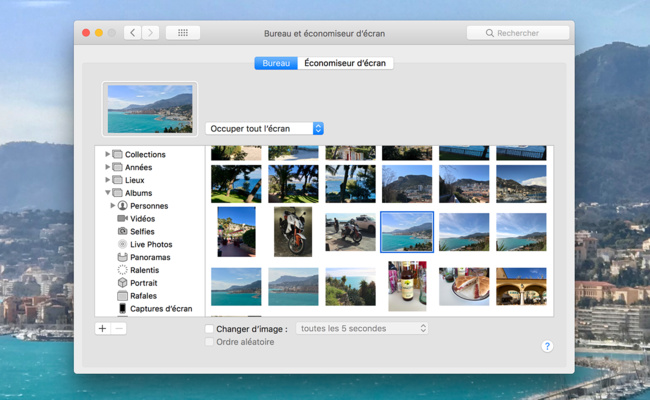Select the yellow arches building photo
Screen dimensions: 650x400
coord(521,286)
